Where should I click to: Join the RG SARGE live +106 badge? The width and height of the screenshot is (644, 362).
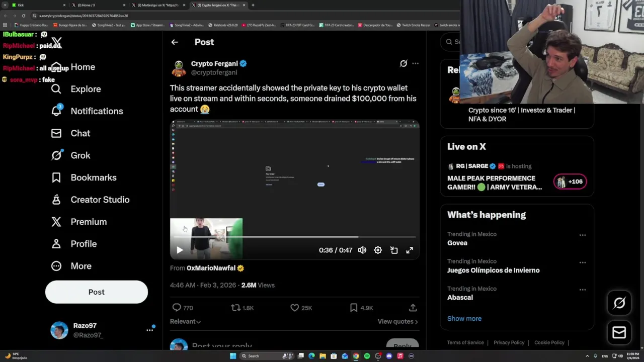[570, 182]
